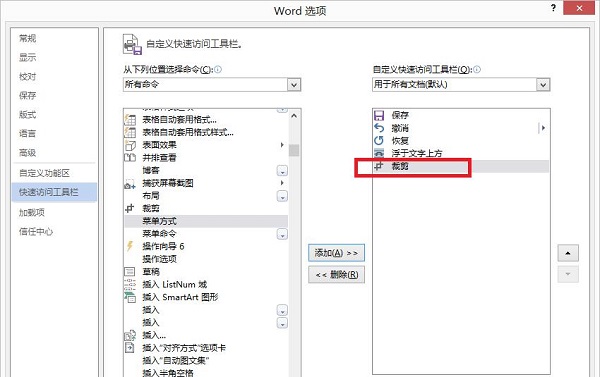Click the 并排查看 side-by-side icon
Image resolution: width=600 pixels, height=377 pixels.
pos(130,157)
